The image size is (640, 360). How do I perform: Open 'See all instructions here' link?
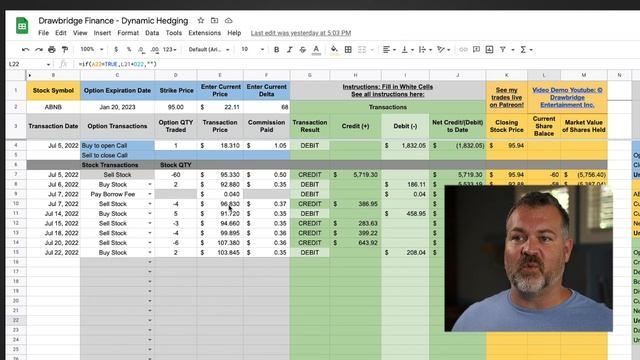tap(388, 94)
